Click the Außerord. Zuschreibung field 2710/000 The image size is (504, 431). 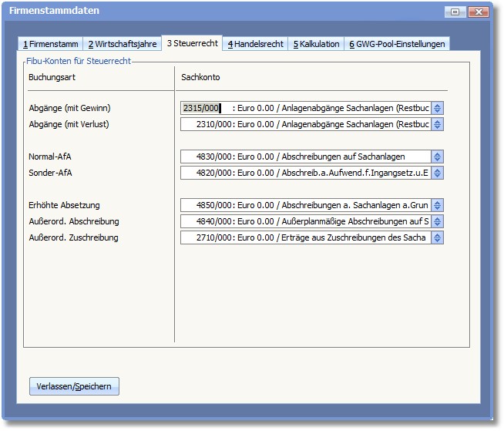305,237
